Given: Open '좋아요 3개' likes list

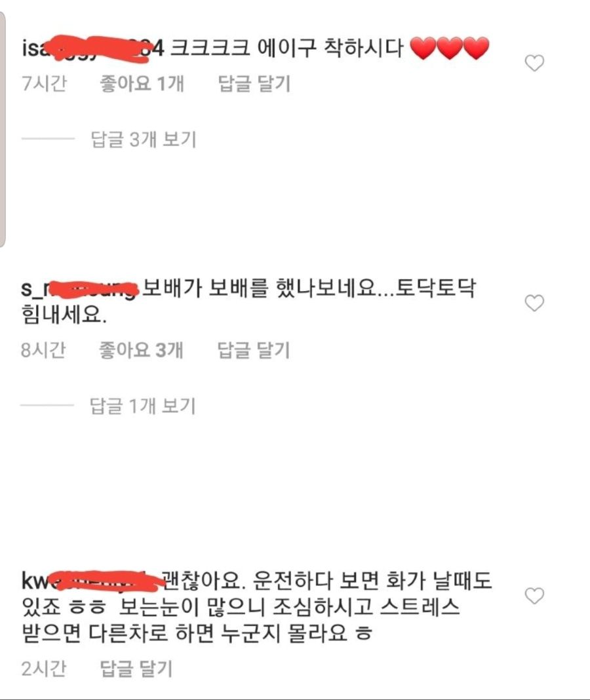Looking at the screenshot, I should [x=141, y=350].
